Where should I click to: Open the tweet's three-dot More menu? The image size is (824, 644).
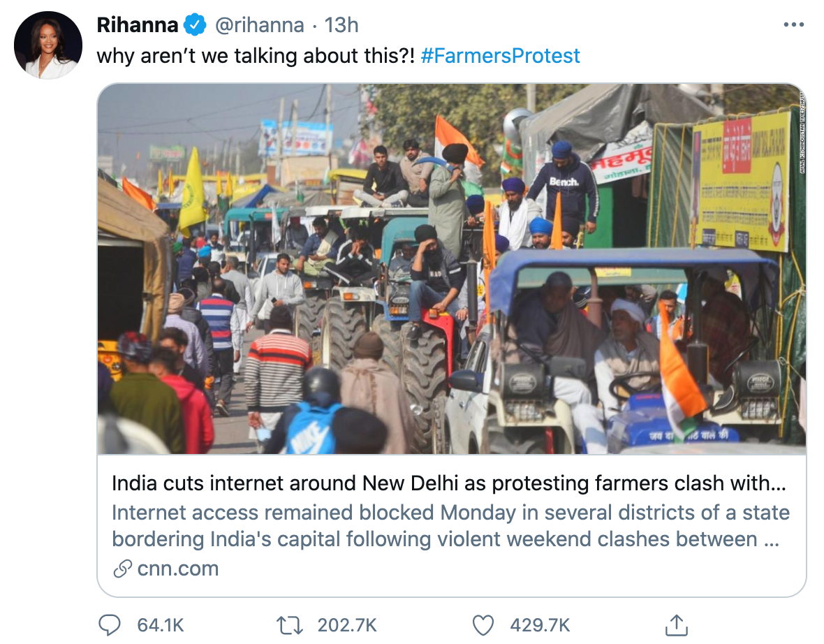tap(794, 25)
